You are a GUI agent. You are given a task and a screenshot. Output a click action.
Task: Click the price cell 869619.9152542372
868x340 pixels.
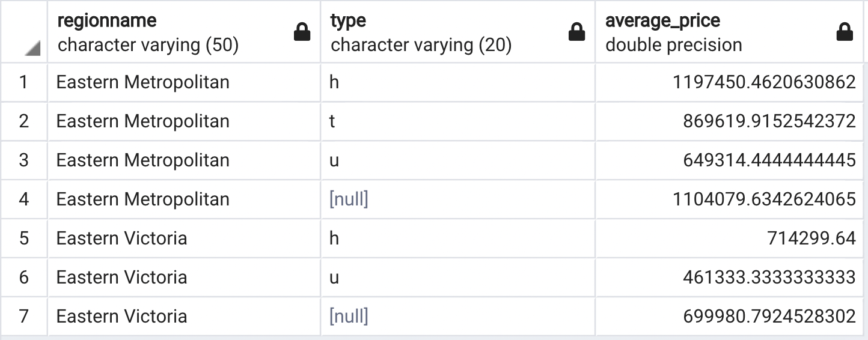tap(769, 121)
